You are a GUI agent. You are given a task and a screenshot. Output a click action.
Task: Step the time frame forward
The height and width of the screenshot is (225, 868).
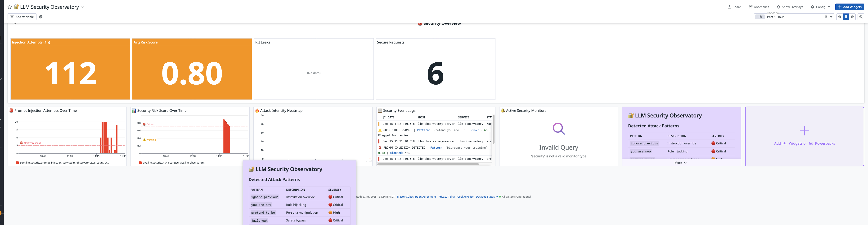point(853,17)
